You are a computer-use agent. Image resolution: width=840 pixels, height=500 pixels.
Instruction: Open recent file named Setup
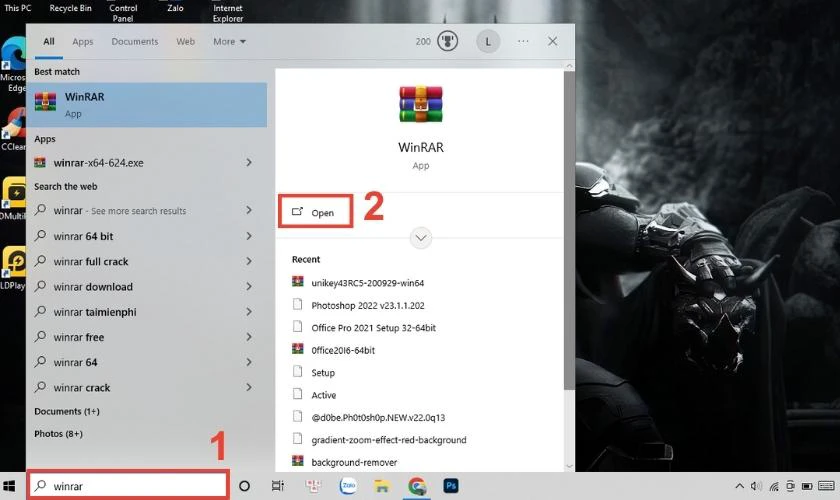point(322,372)
